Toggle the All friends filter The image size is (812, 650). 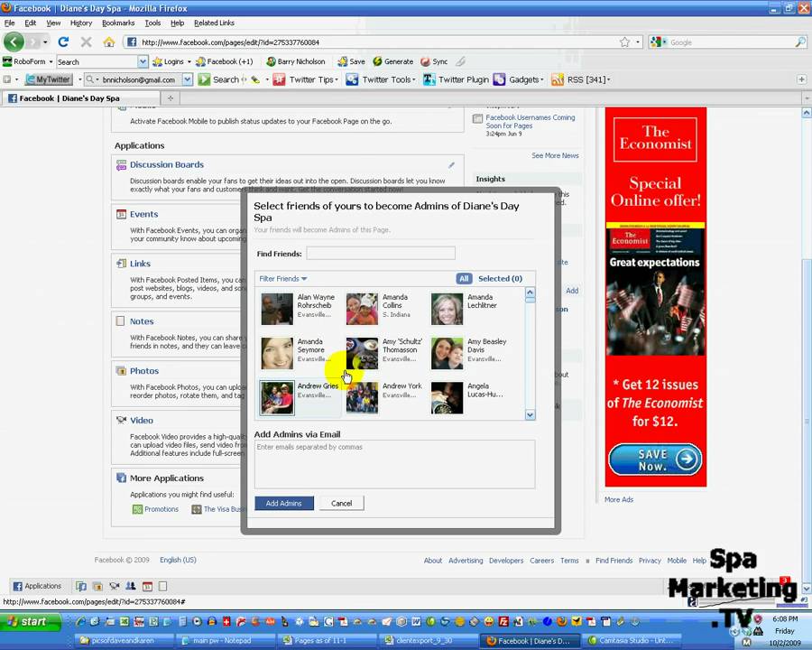click(464, 278)
